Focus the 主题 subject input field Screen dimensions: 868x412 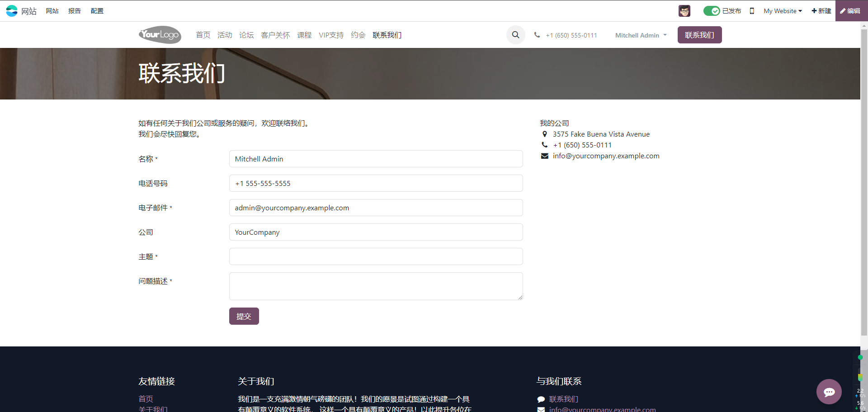coord(376,256)
